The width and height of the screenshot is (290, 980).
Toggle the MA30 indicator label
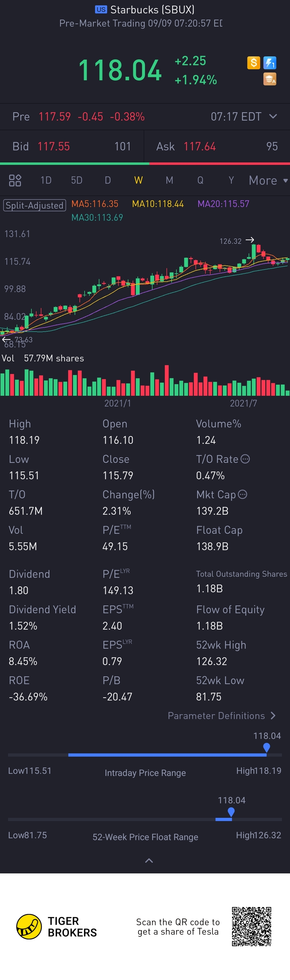97,217
